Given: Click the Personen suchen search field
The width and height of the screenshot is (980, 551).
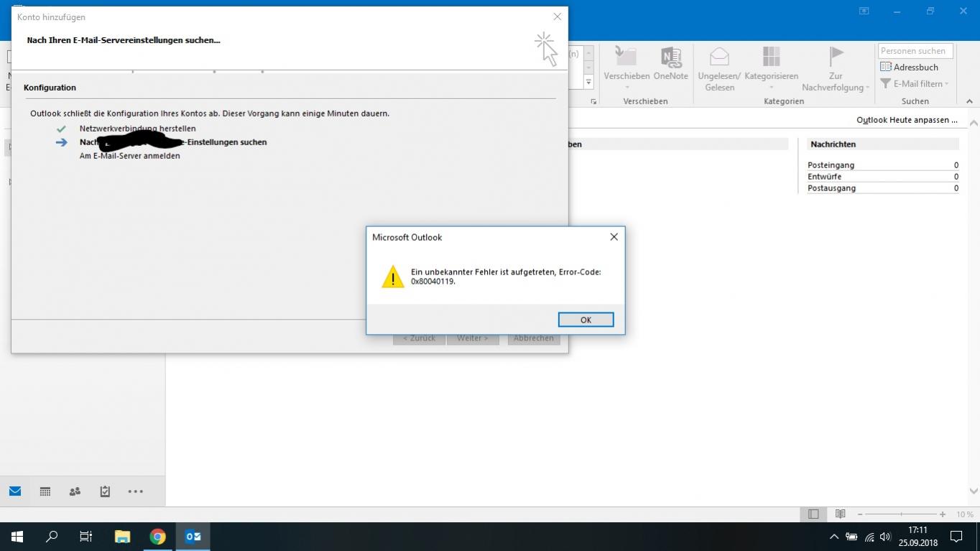Looking at the screenshot, I should click(x=915, y=51).
